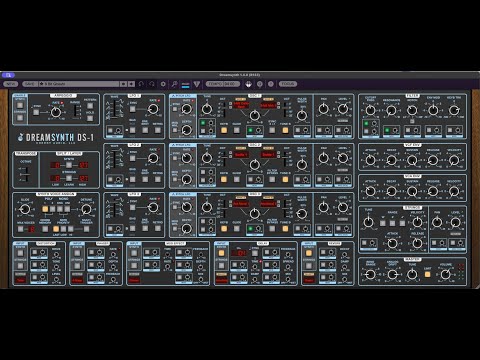Toggle the LFO 1 SYNC button
480x360 pixels.
click(133, 109)
